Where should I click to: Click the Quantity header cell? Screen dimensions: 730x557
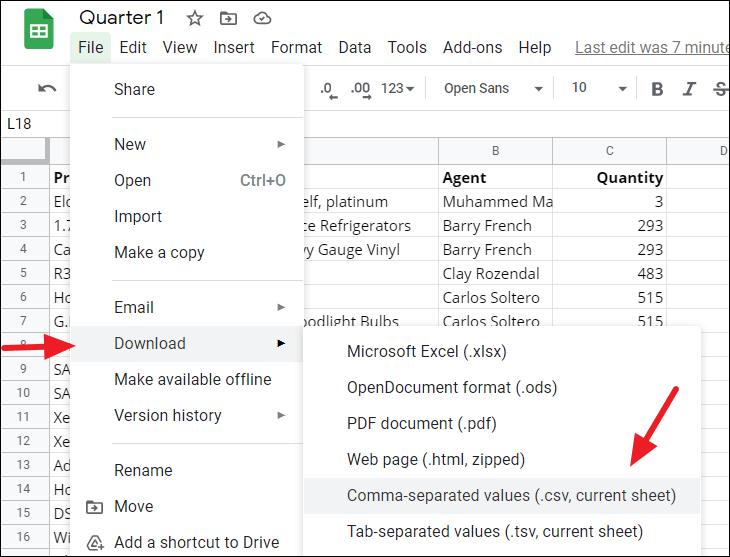(x=609, y=177)
